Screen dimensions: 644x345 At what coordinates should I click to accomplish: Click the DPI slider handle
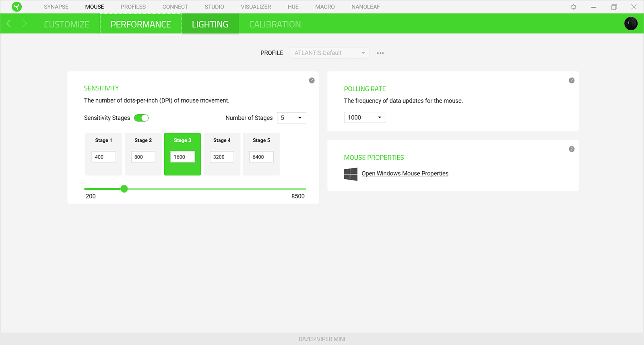coord(124,189)
